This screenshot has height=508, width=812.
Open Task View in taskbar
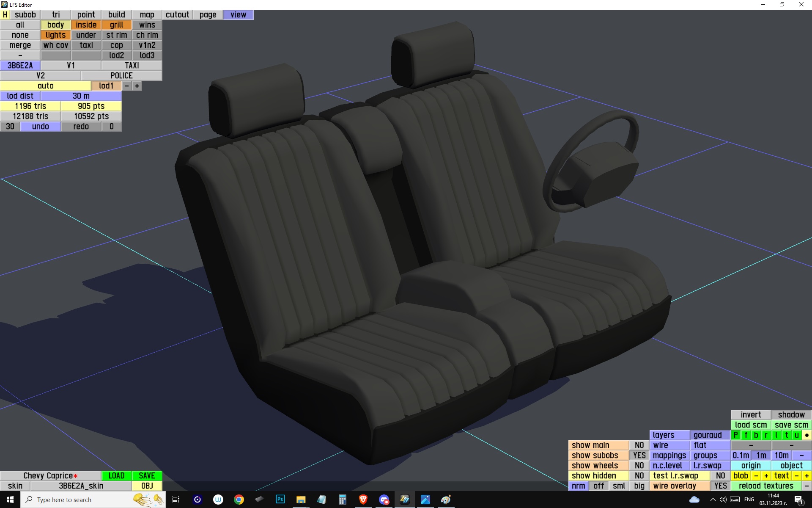[x=176, y=500]
